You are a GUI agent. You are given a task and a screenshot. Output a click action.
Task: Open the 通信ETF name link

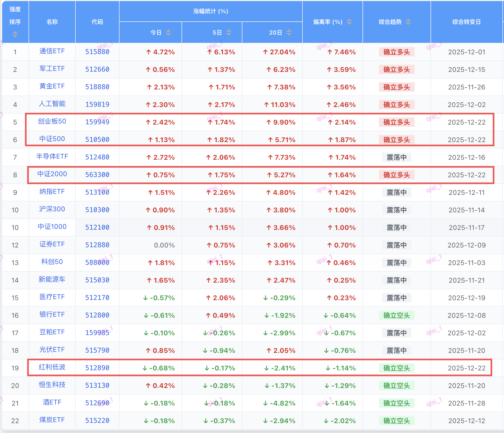[52, 51]
